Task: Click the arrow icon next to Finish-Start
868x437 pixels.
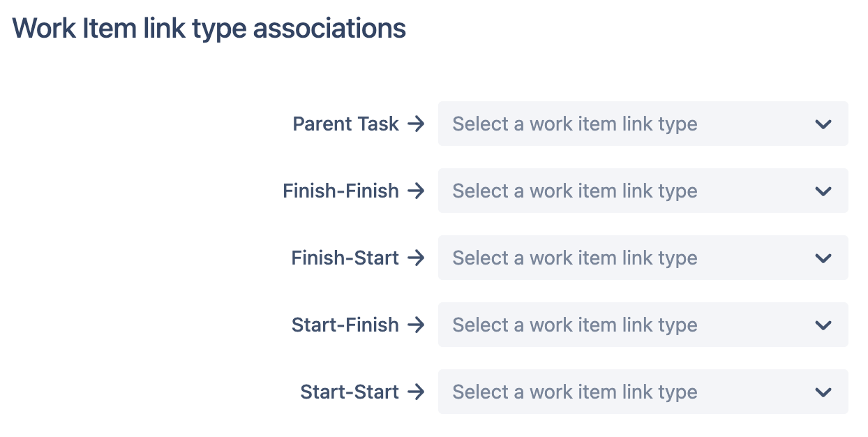Action: pyautogui.click(x=417, y=258)
